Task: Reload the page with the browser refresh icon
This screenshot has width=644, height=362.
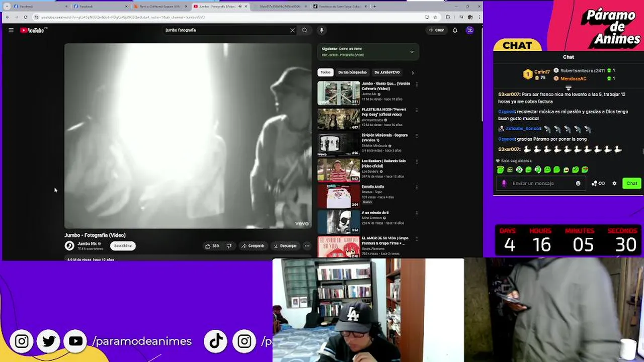Action: click(x=26, y=17)
